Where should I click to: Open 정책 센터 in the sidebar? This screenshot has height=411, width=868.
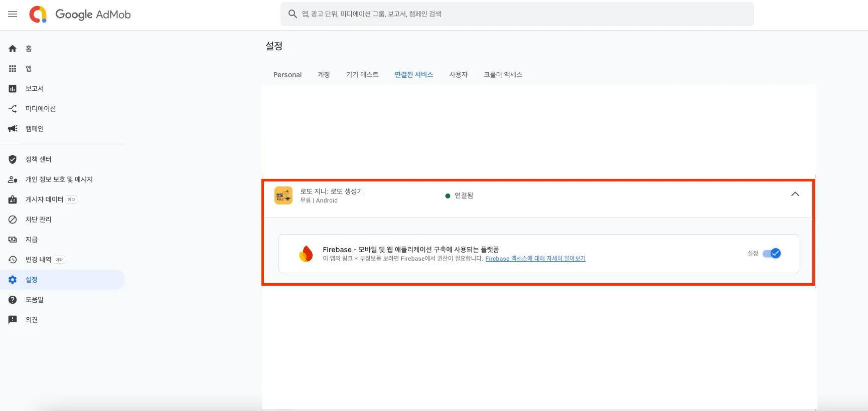pyautogui.click(x=39, y=159)
